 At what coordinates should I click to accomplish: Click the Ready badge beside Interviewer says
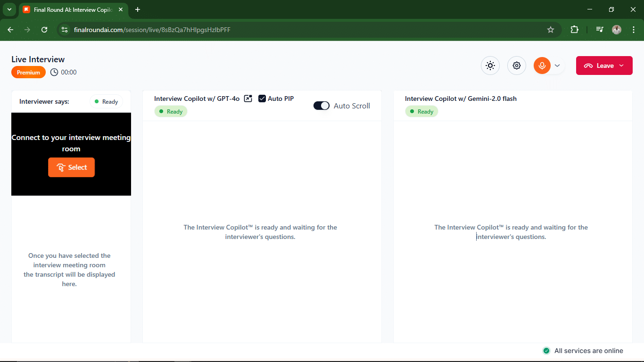pyautogui.click(x=106, y=101)
